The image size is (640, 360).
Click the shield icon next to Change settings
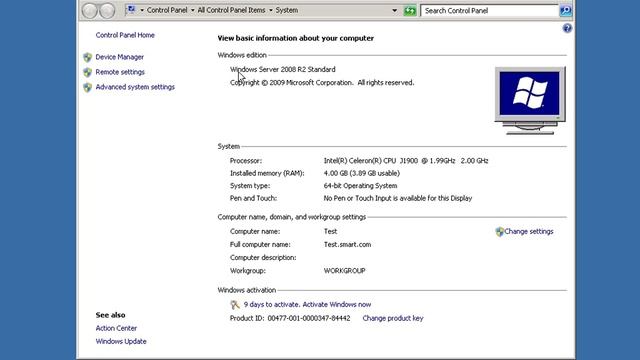[x=500, y=232]
